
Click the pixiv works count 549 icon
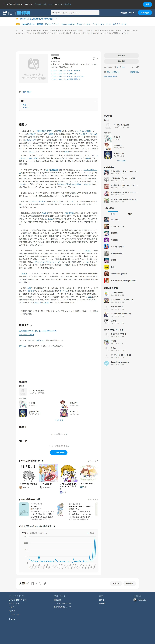point(121,67)
